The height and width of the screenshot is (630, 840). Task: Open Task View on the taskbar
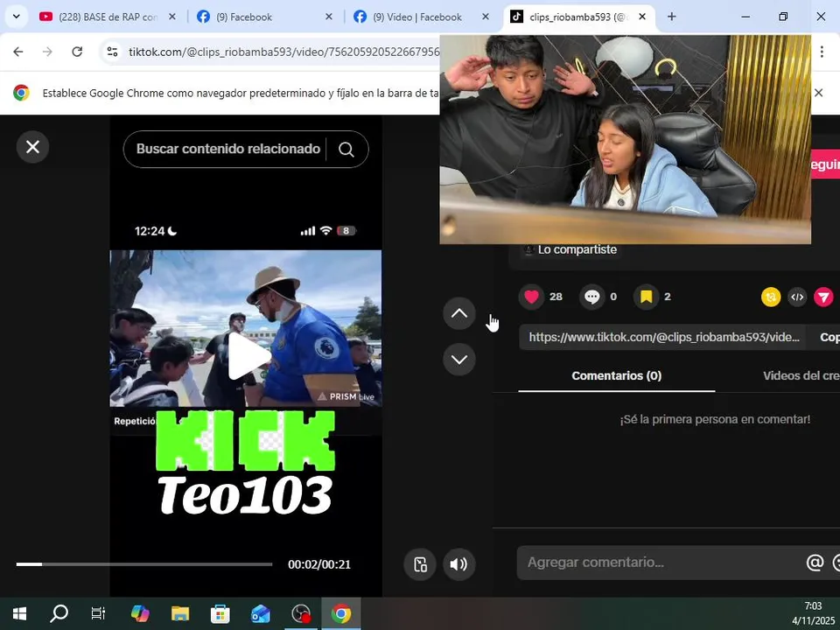click(98, 613)
